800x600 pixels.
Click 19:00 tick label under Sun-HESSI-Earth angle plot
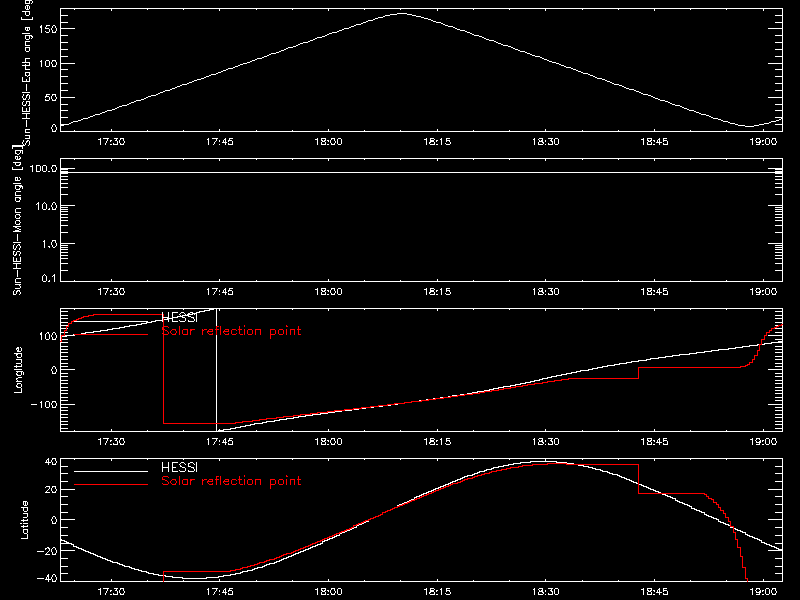click(763, 141)
